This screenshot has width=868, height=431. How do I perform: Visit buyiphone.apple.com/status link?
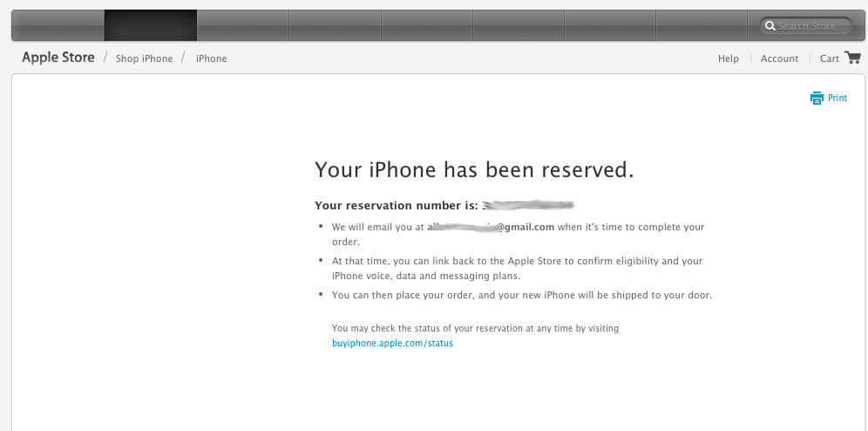[x=392, y=343]
